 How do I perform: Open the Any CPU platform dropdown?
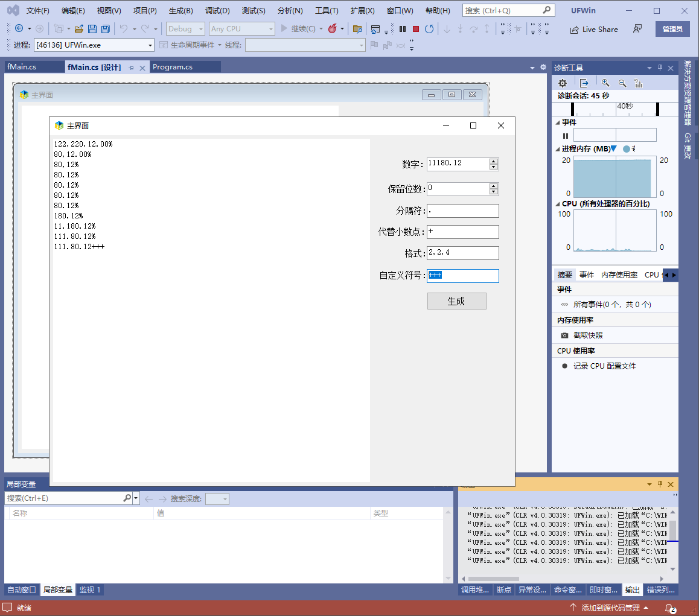(x=241, y=28)
